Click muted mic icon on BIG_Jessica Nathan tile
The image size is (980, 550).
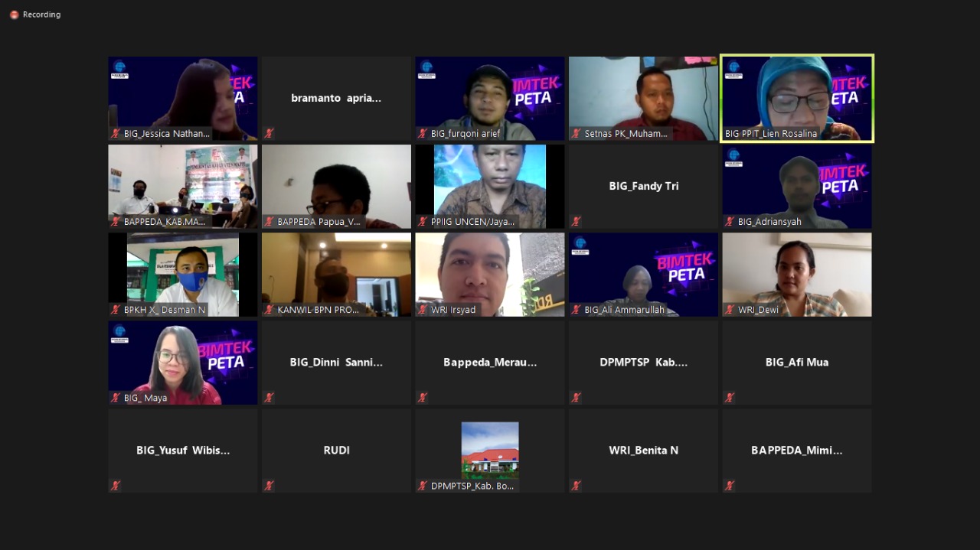(x=116, y=133)
